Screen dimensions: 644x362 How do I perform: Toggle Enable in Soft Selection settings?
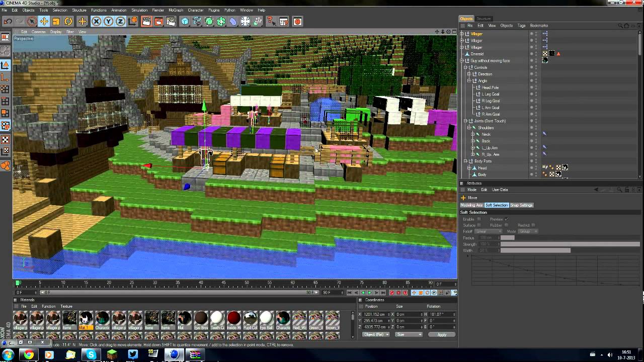[479, 219]
